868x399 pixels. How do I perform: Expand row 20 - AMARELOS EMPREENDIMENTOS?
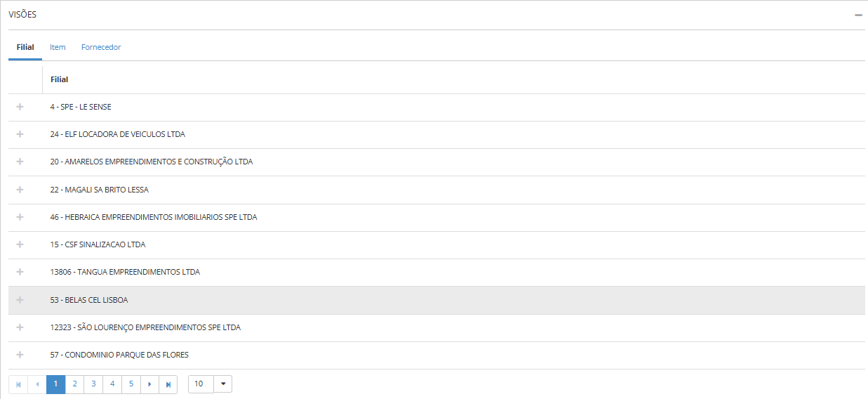20,162
